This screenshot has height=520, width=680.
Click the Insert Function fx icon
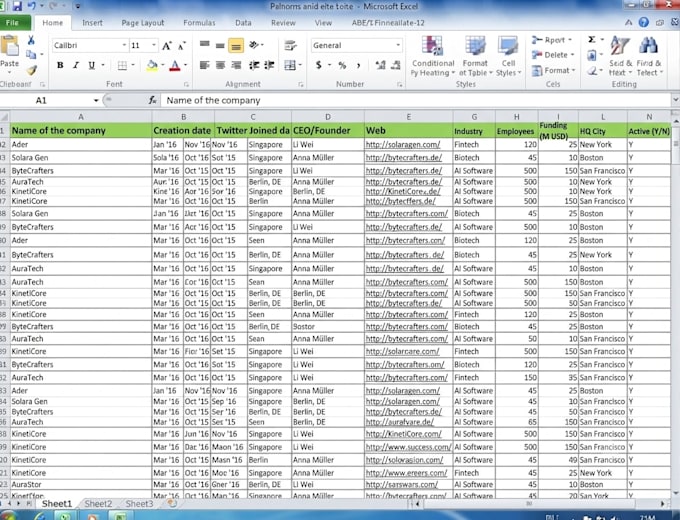pos(153,101)
